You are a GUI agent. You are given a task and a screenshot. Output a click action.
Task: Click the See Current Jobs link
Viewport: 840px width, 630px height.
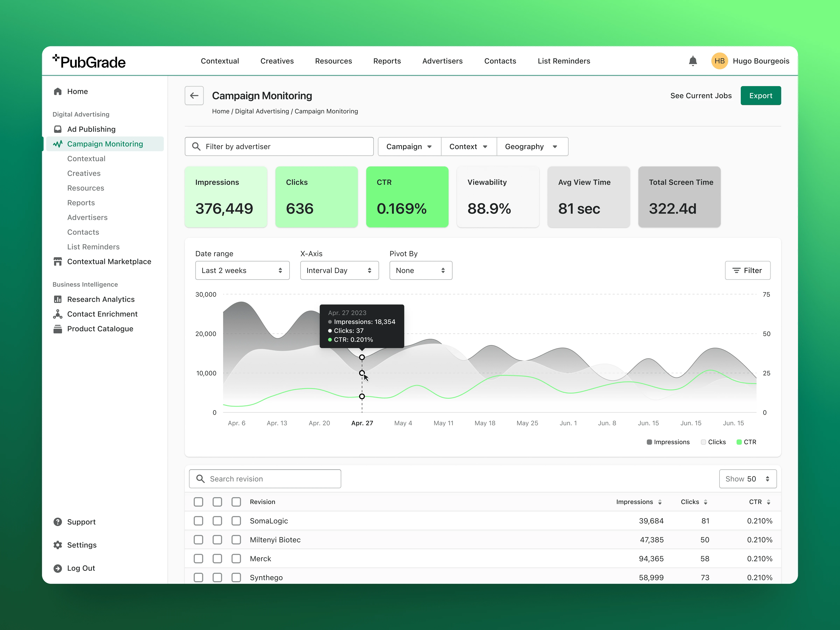coord(701,95)
